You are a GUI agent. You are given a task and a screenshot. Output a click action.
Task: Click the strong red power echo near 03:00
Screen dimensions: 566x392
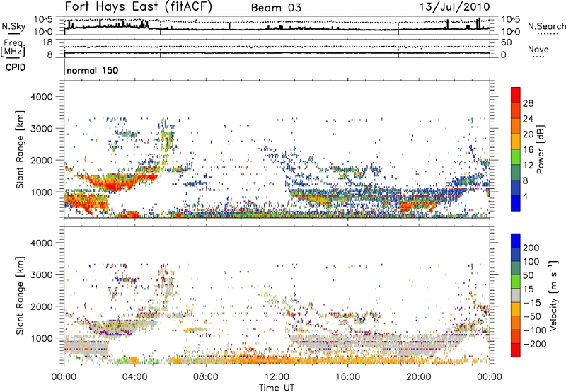pos(115,185)
